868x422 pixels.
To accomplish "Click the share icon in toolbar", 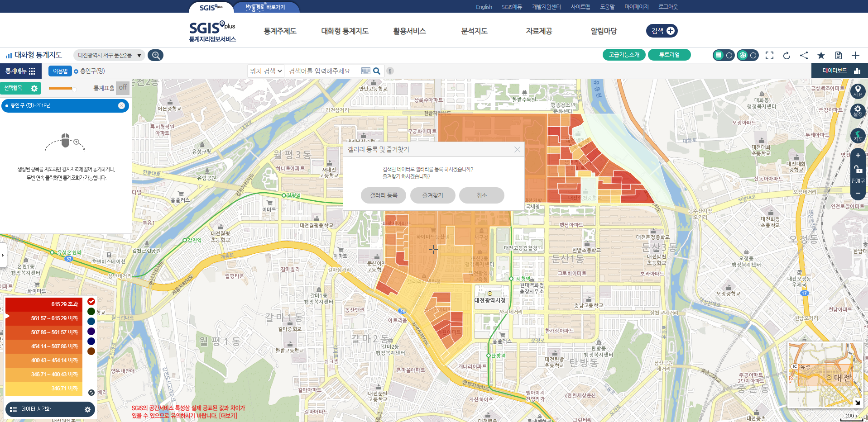I will (x=804, y=55).
